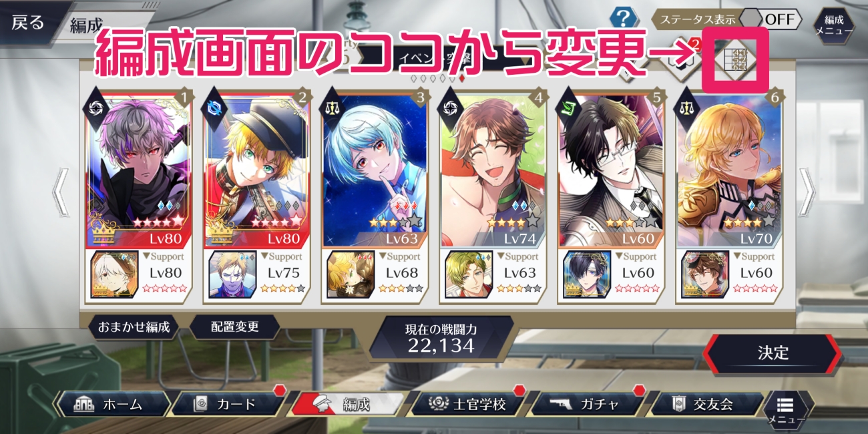Screen dimensions: 868x434
Task: Open the blue question mark help icon
Action: click(x=624, y=17)
